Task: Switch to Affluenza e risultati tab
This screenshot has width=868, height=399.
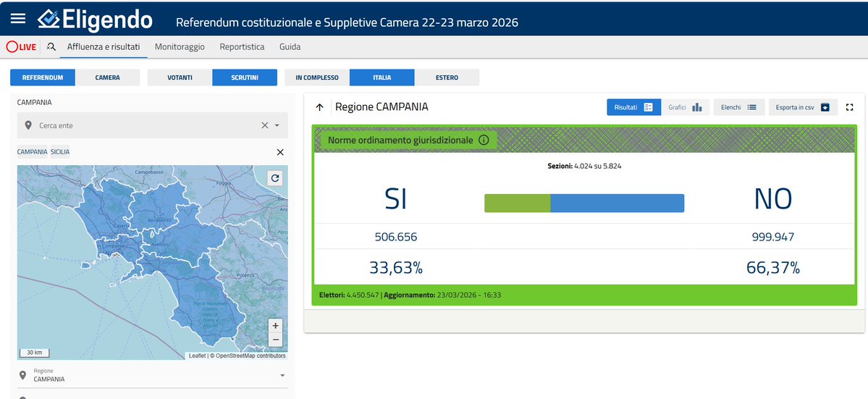Action: [x=104, y=47]
